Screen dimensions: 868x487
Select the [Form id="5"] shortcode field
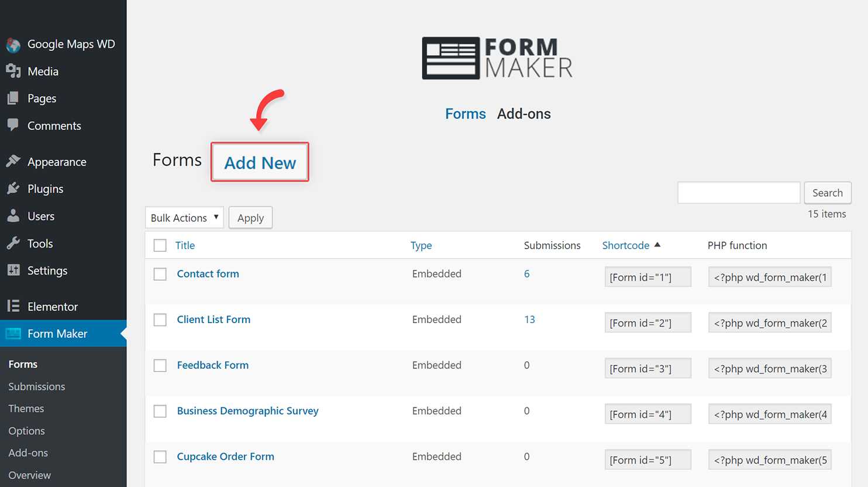(648, 459)
